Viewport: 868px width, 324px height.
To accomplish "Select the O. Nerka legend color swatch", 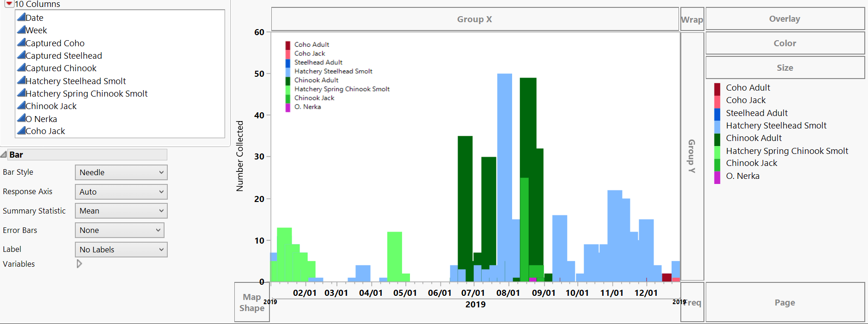I will point(717,177).
